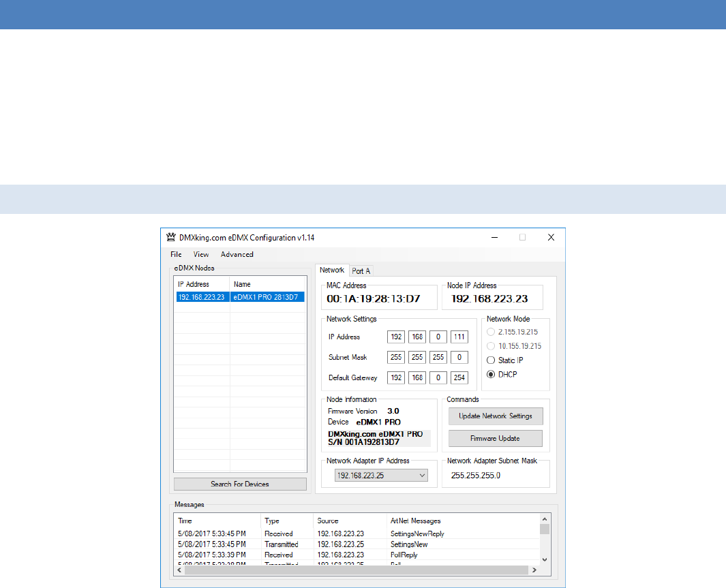Open the Advanced menu
The image size is (726, 588).
237,254
